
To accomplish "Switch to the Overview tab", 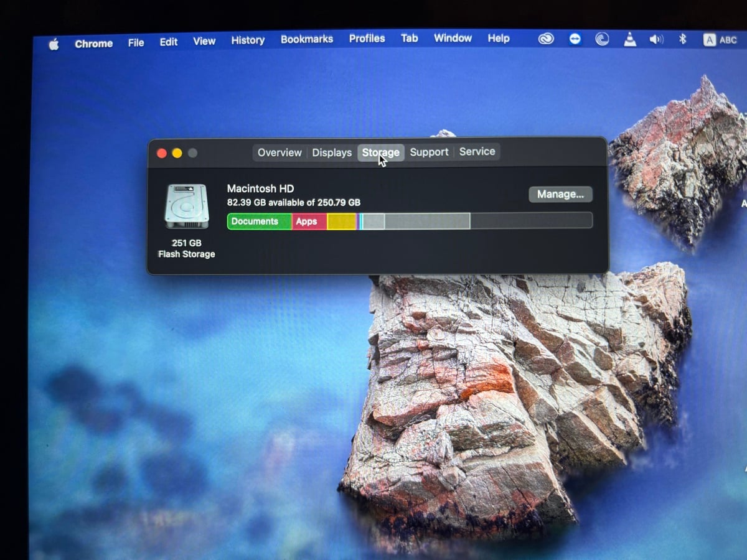I will [x=280, y=152].
